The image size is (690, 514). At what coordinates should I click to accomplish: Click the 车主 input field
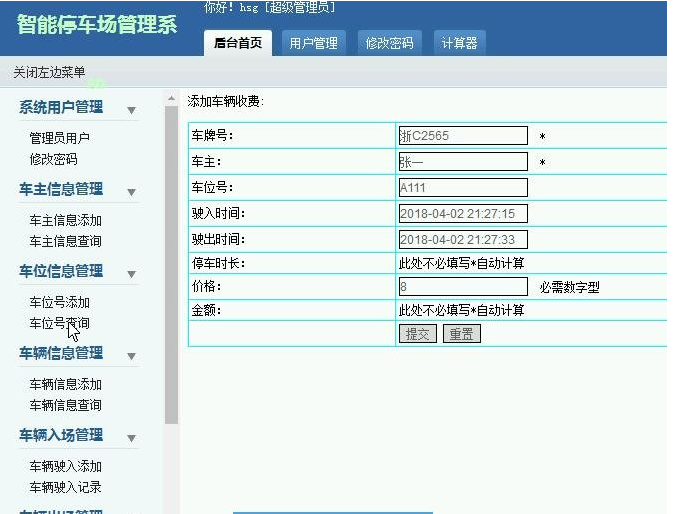pyautogui.click(x=463, y=162)
